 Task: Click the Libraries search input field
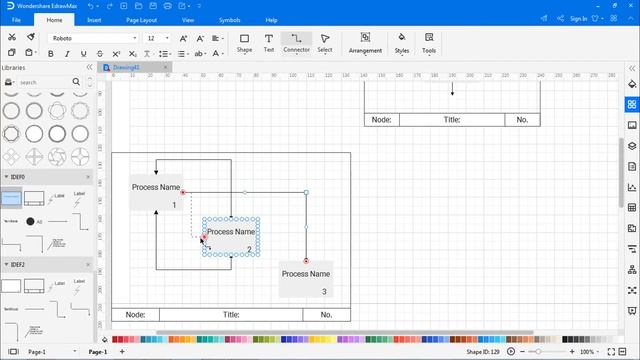tap(44, 82)
